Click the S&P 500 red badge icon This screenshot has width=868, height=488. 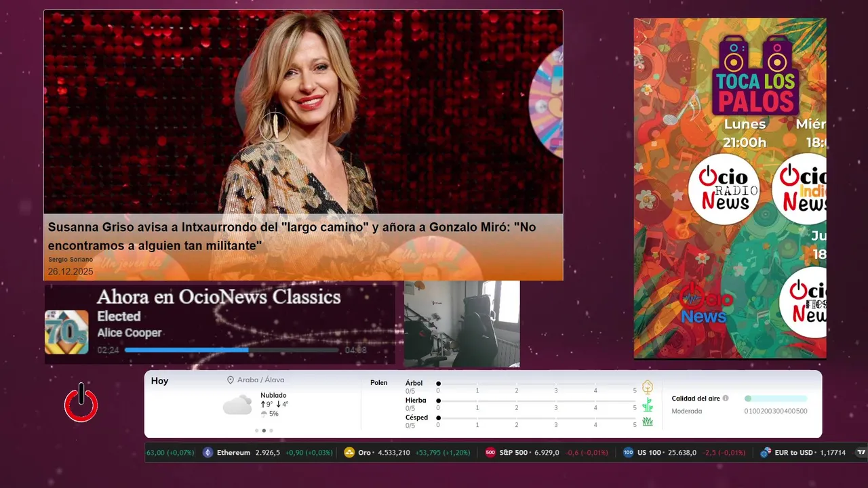(490, 453)
